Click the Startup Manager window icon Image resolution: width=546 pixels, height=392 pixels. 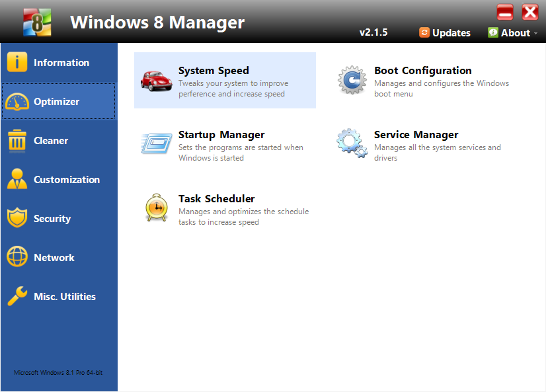(x=156, y=143)
